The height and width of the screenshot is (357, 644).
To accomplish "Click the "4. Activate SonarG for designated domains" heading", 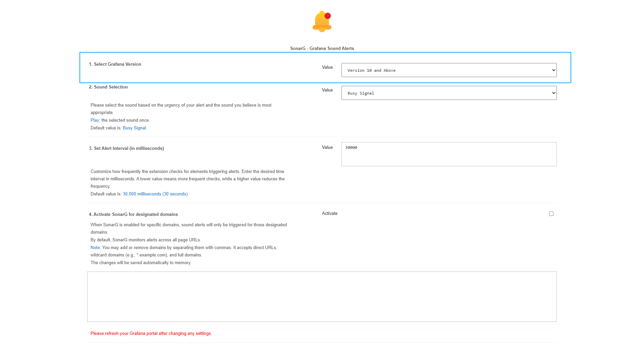I will pyautogui.click(x=133, y=215).
